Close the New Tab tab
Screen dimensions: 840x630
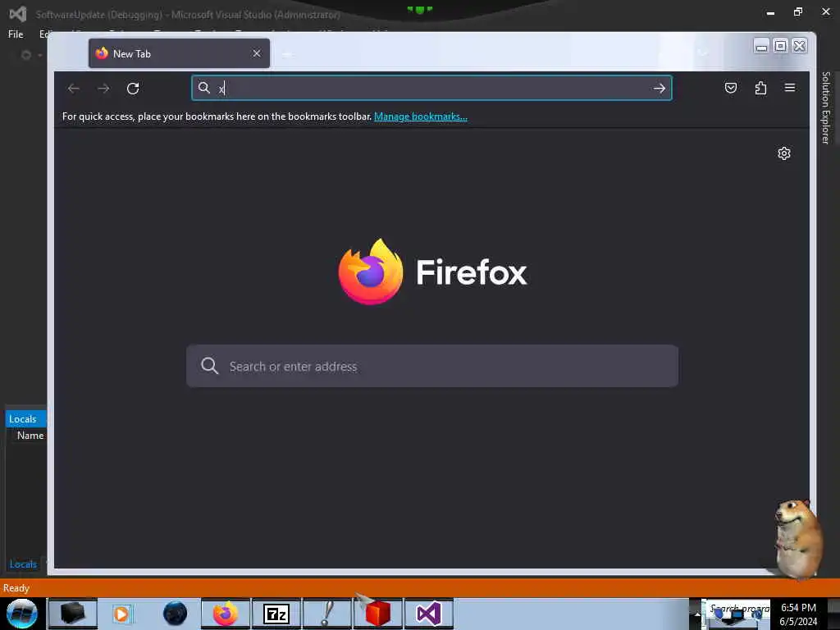257,53
